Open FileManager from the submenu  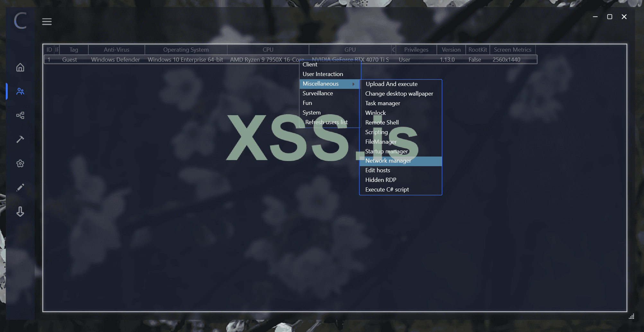click(401, 142)
